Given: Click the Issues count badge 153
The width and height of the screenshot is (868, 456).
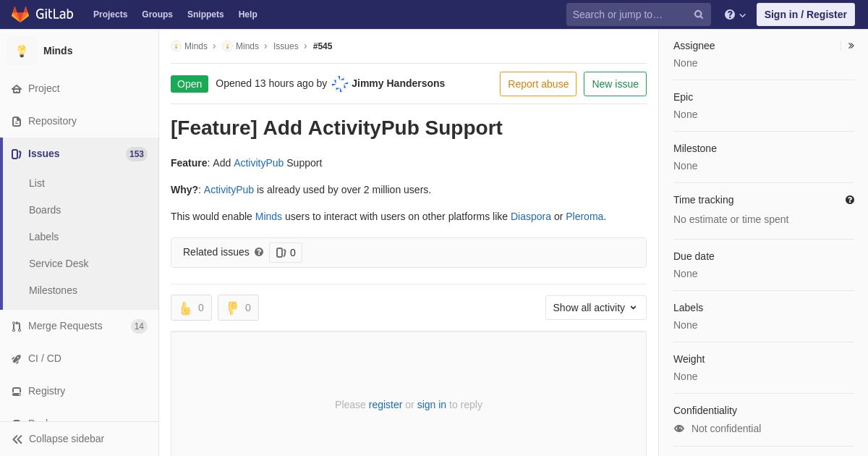Looking at the screenshot, I should pyautogui.click(x=137, y=154).
